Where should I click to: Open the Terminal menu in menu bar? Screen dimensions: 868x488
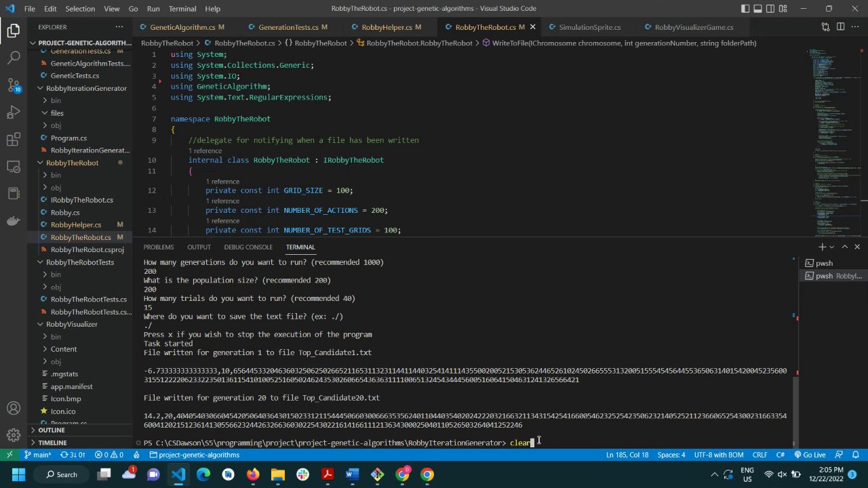182,9
